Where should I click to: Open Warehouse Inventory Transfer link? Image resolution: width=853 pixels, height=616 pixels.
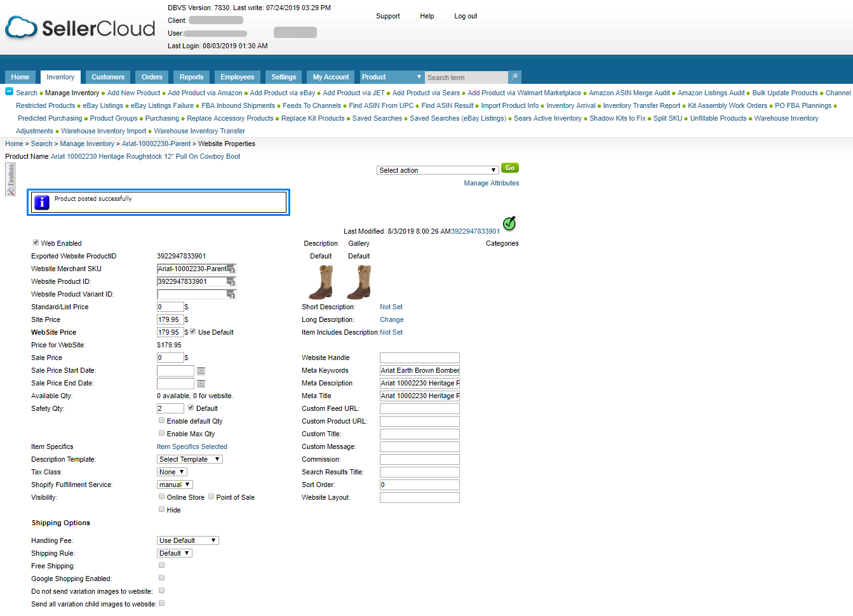click(x=199, y=131)
